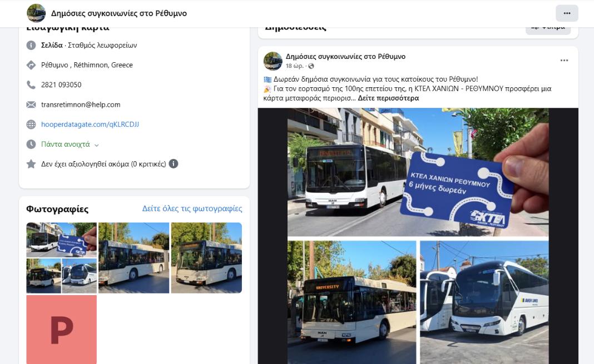The image size is (594, 364).
Task: Open the post author name link
Action: point(345,57)
